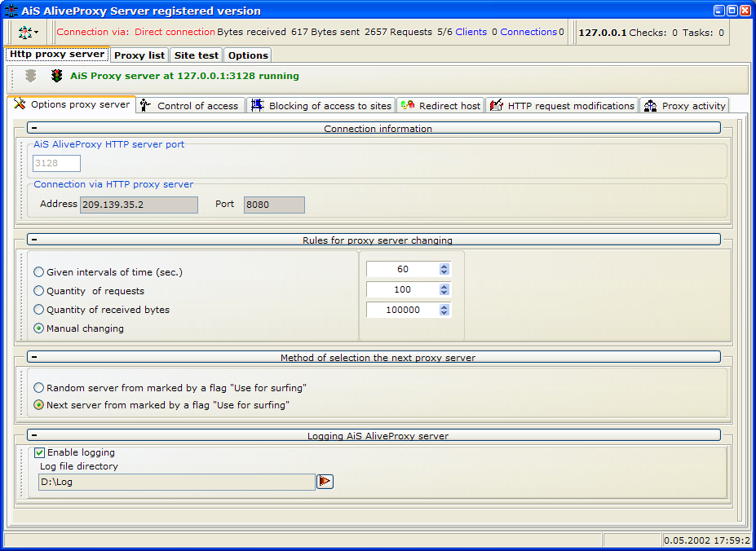Click the proxy server running status message

click(x=184, y=76)
